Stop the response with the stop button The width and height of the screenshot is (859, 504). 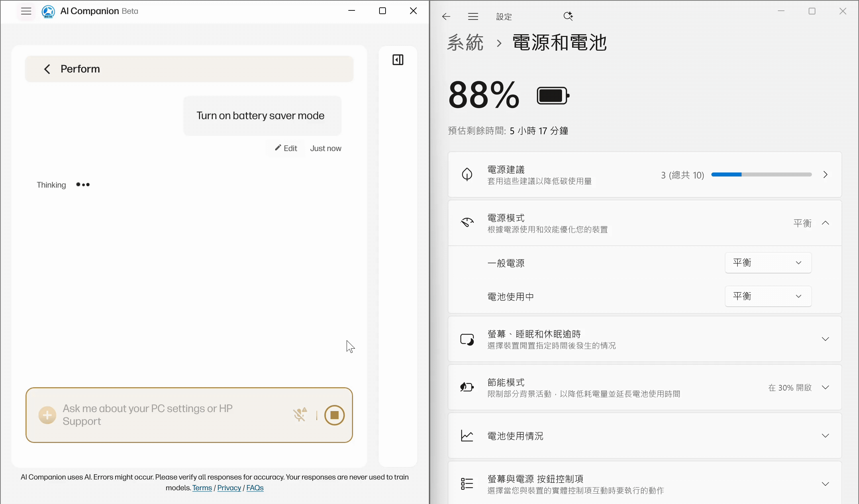(334, 415)
